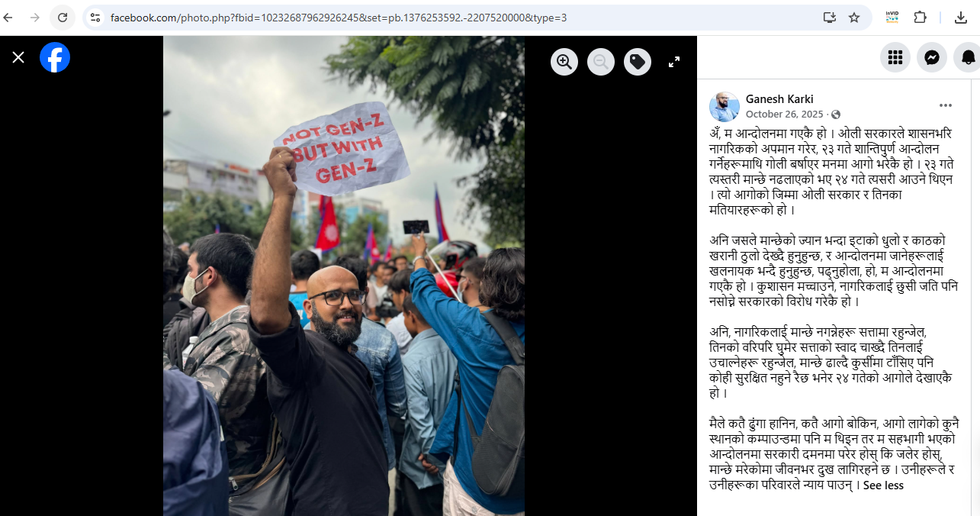Open the Facebook menu grid icon

tap(895, 57)
